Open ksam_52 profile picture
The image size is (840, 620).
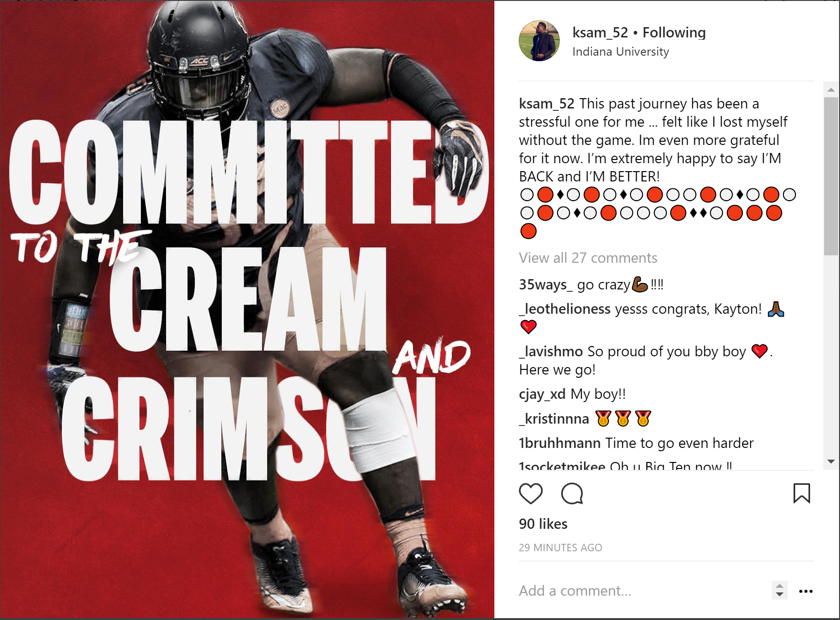(x=539, y=41)
